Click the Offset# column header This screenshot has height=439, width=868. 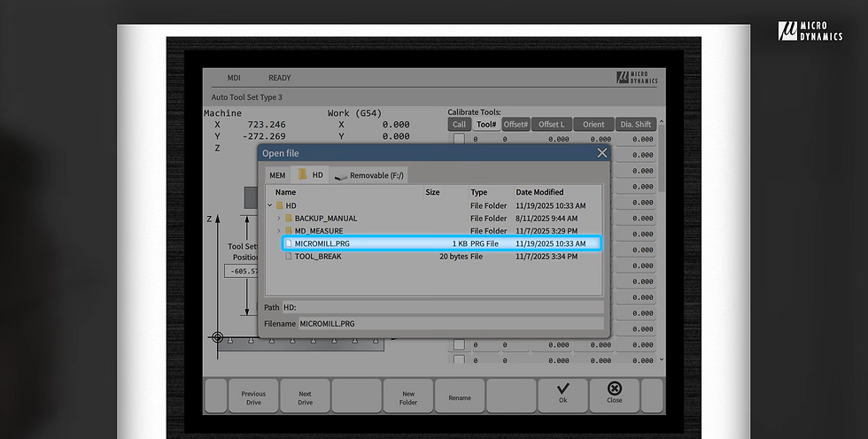(x=515, y=125)
